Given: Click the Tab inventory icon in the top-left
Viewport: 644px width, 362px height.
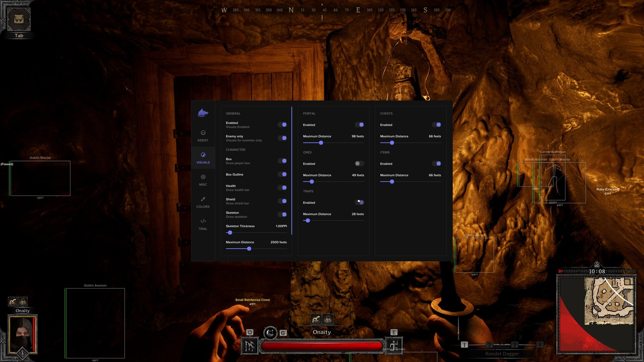Looking at the screenshot, I should pyautogui.click(x=18, y=18).
